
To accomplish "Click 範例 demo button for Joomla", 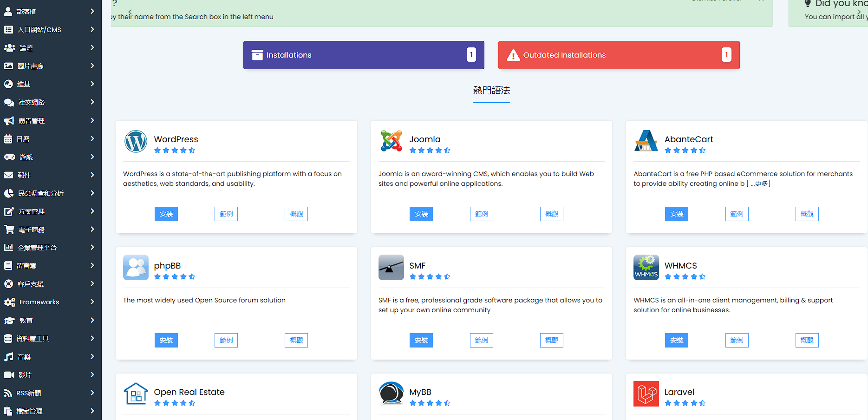I will click(x=481, y=214).
